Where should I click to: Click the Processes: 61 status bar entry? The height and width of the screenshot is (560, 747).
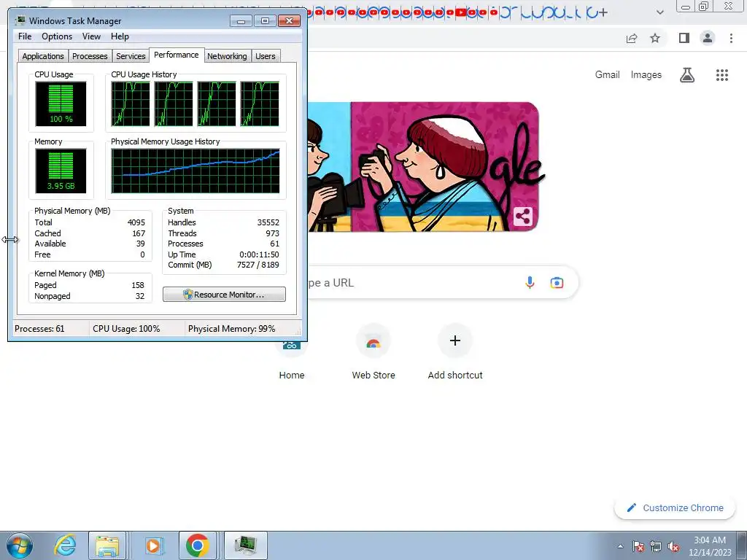39,329
